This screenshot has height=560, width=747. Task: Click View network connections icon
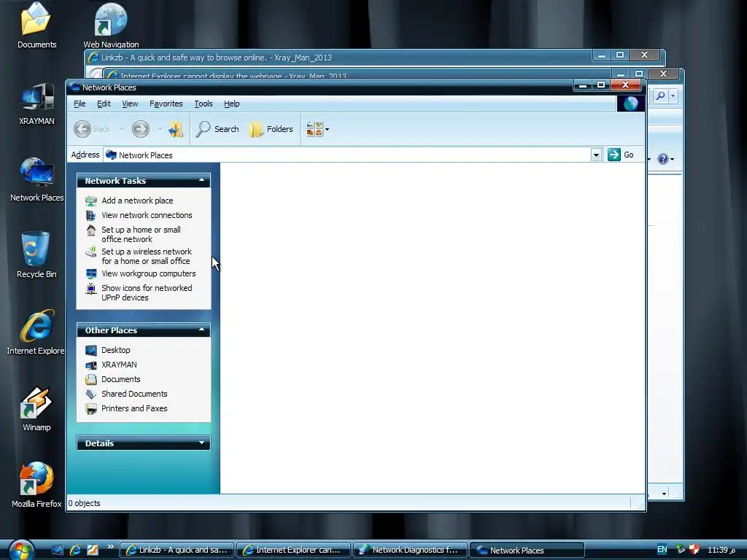[x=91, y=215]
